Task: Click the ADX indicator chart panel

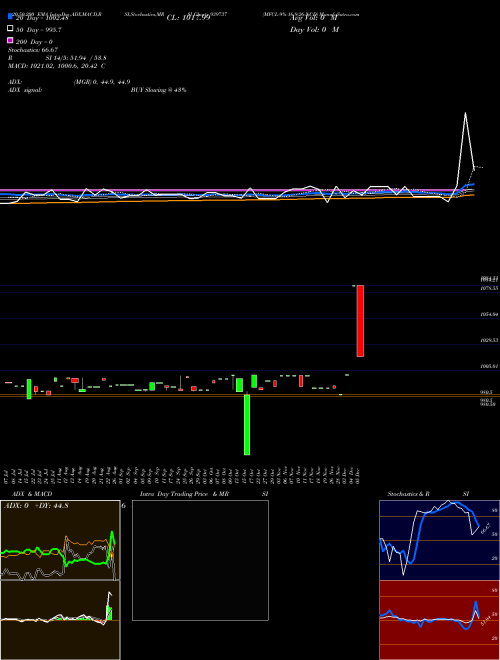Action: [60, 540]
